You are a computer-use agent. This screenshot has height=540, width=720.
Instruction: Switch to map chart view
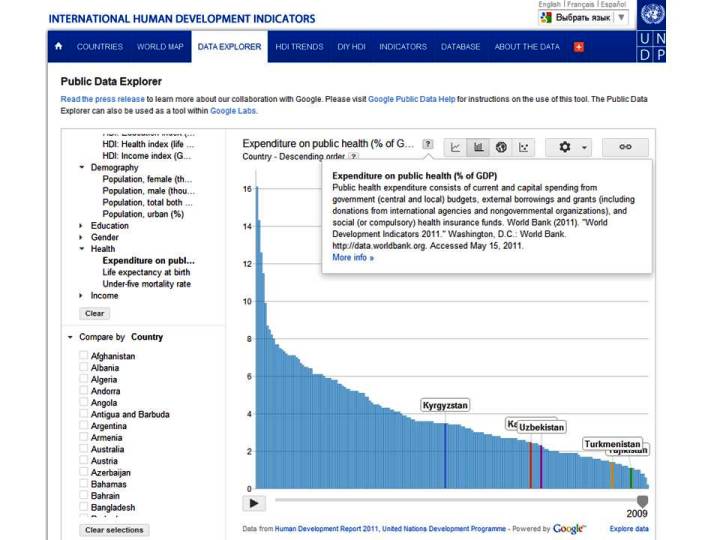point(501,147)
